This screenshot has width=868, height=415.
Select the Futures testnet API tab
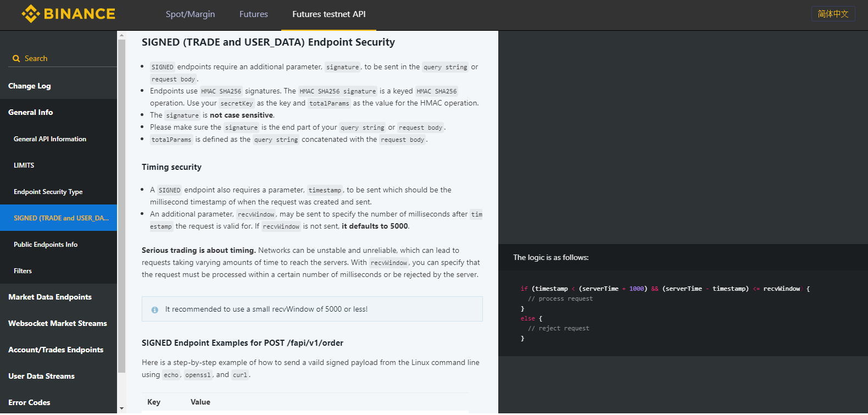(x=329, y=14)
